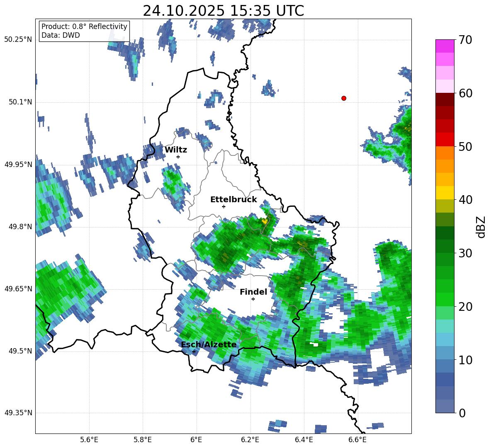Click the 50 value on colorbar
Viewport: 491px width, 448px height.
tap(465, 147)
